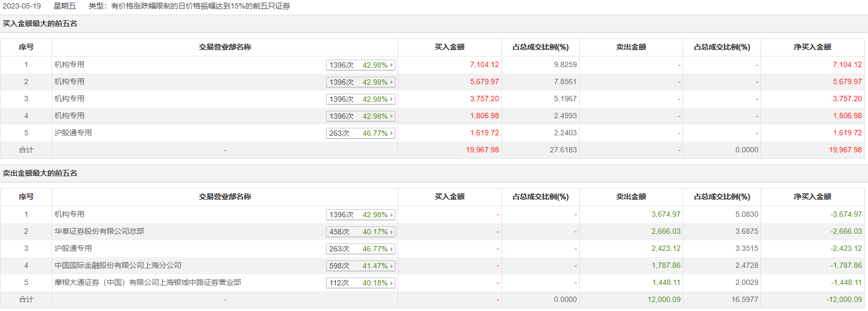
Task: Click 交易营业部名称 header in the top table
Action: (225, 47)
